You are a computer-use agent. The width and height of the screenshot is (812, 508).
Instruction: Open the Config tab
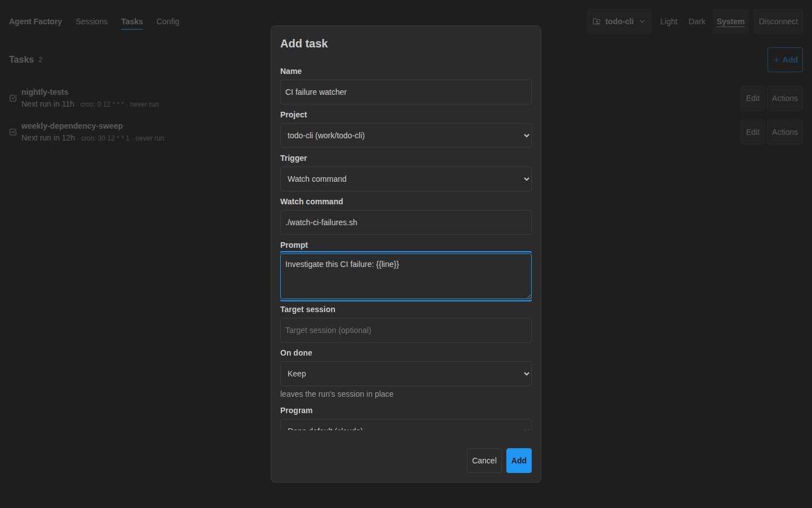(x=168, y=21)
